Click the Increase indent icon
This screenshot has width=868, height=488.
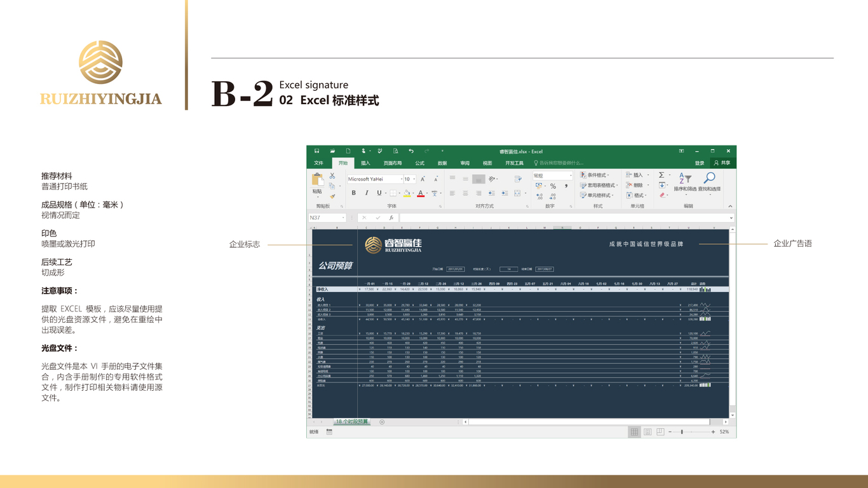coord(505,193)
